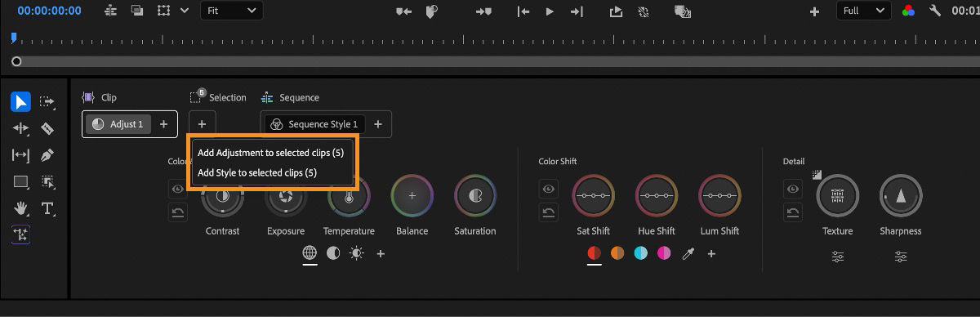Screen dimensions: 980x317
Task: Click the overlapping frames icon
Action: (x=137, y=11)
